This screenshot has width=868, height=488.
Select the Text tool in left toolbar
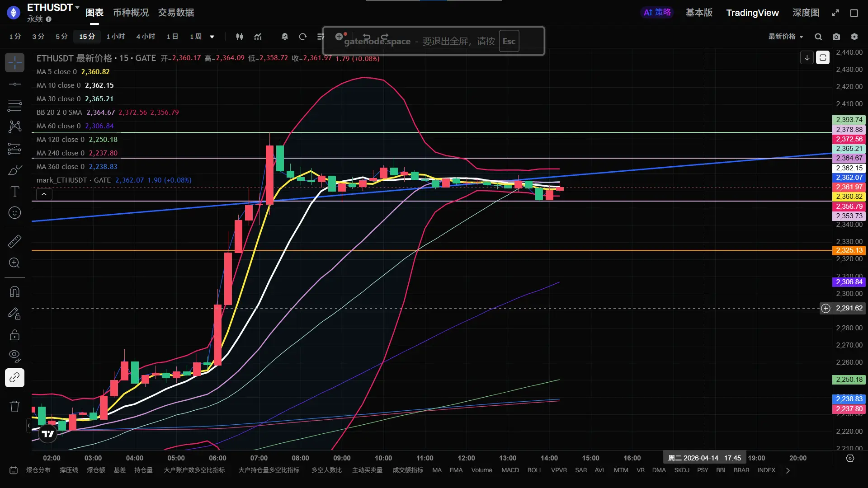(x=14, y=192)
